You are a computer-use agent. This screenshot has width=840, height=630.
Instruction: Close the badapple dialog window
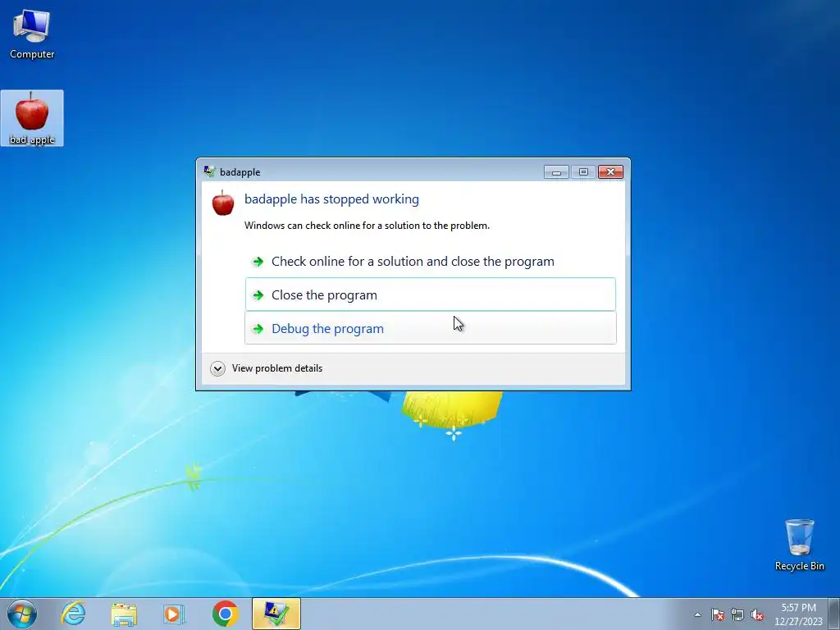tap(610, 172)
